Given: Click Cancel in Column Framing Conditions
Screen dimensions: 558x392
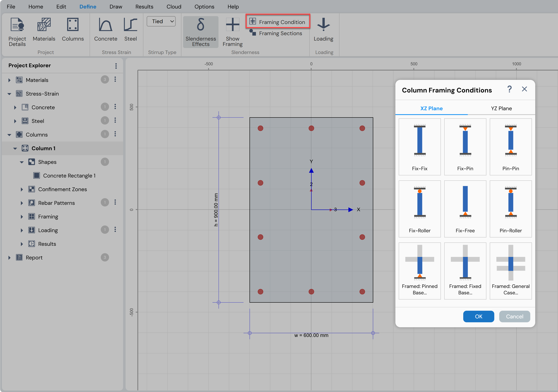Looking at the screenshot, I should pyautogui.click(x=514, y=316).
